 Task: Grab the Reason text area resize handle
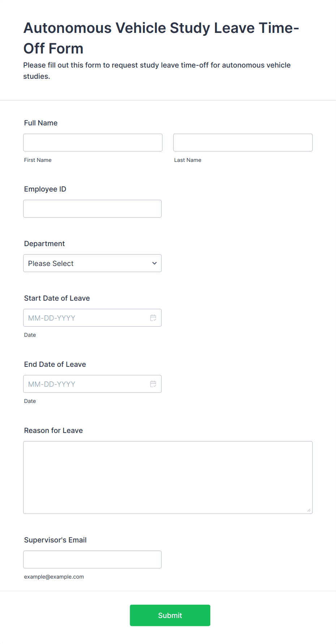309,510
